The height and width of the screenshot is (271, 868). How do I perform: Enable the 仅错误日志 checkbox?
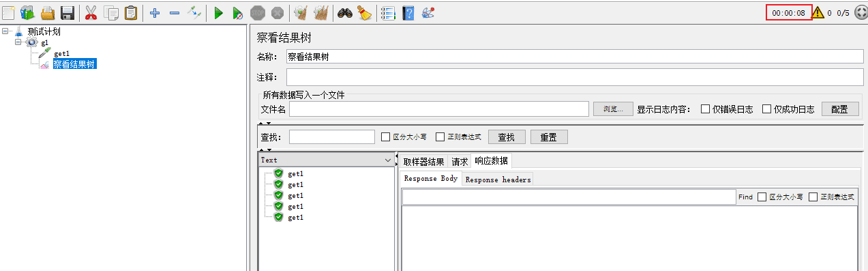pos(706,109)
